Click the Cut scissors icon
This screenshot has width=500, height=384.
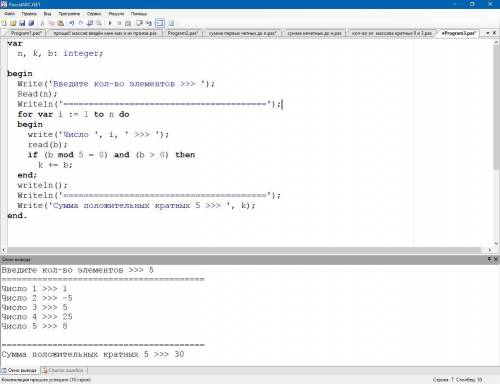coord(42,23)
